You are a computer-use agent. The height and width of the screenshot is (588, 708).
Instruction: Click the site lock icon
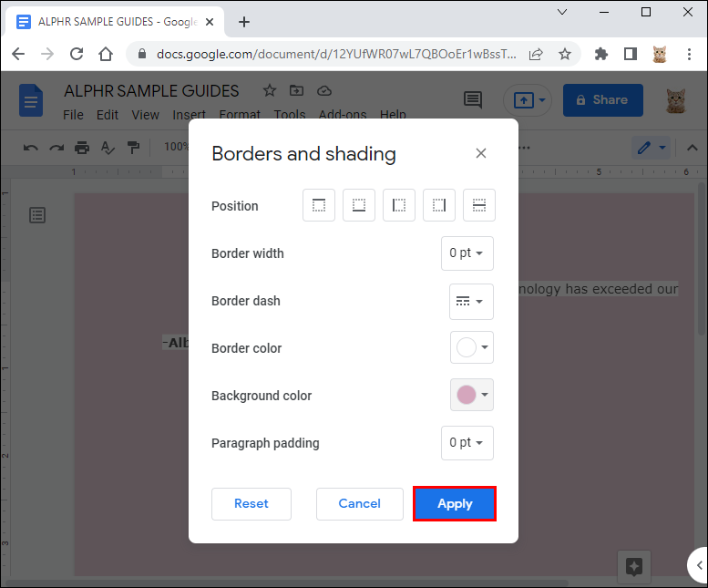[x=142, y=54]
